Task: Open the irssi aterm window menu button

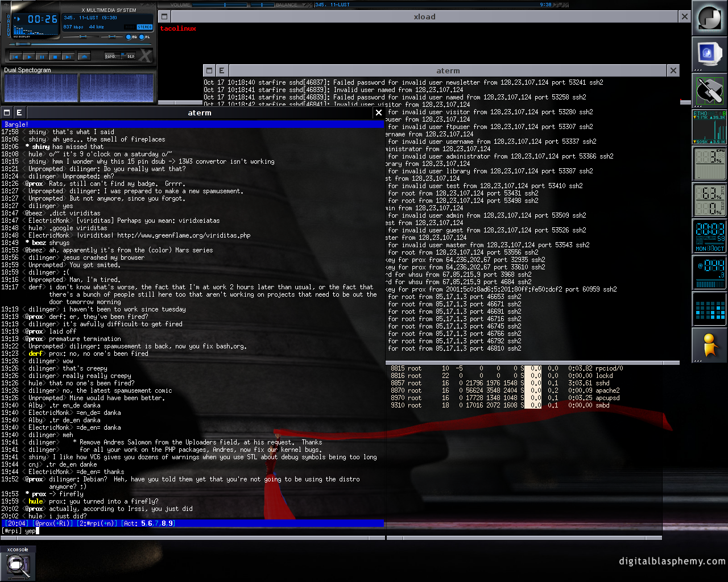Action: coord(7,113)
